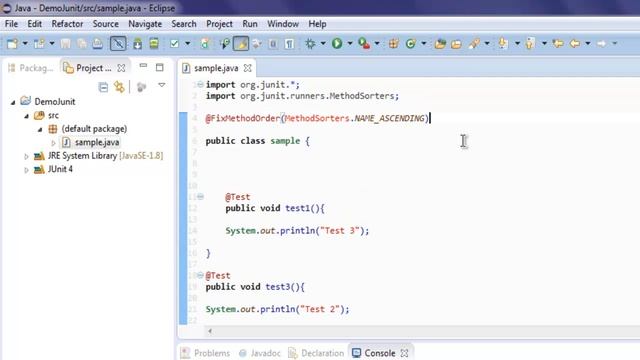Click the Search flashlight toolbar icon
Screen dimensions: 640x360
[x=474, y=43]
